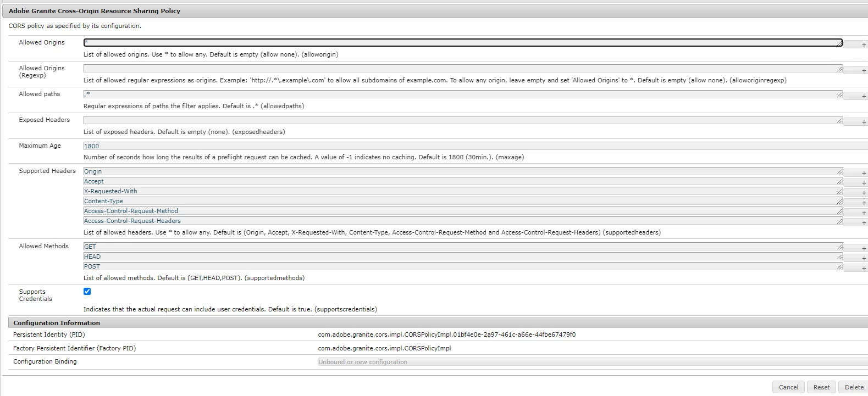Click the Access-Control-Request-Headers field
This screenshot has height=396, width=868.
(463, 221)
